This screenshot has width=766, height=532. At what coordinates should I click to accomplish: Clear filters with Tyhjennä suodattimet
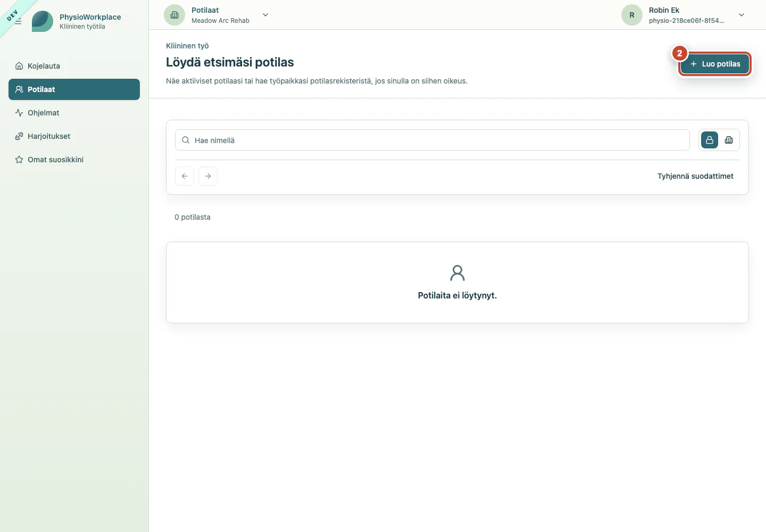click(695, 176)
